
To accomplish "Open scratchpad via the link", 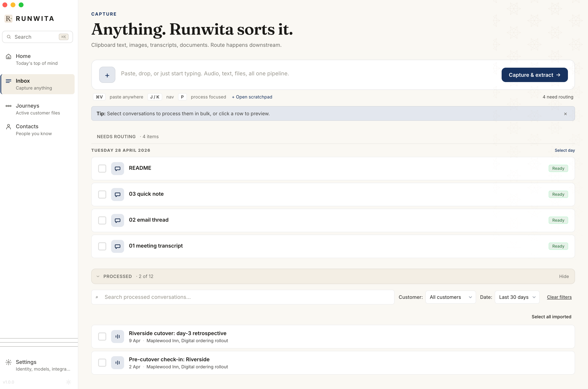I will point(252,97).
